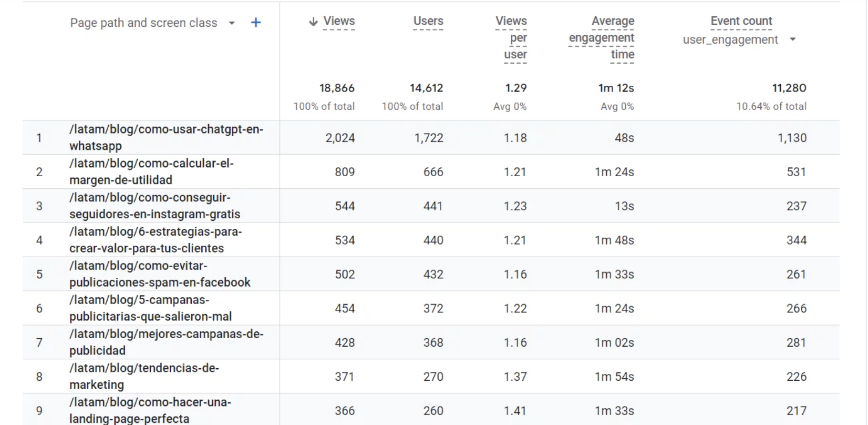Click the plus icon to add a dimension

pyautogui.click(x=256, y=23)
